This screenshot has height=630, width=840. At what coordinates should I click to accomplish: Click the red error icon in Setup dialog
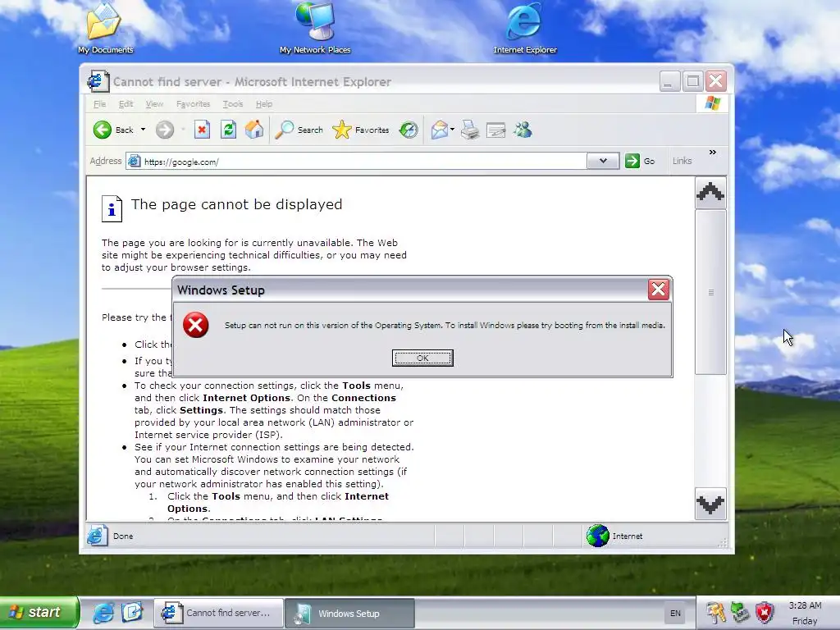tap(195, 325)
